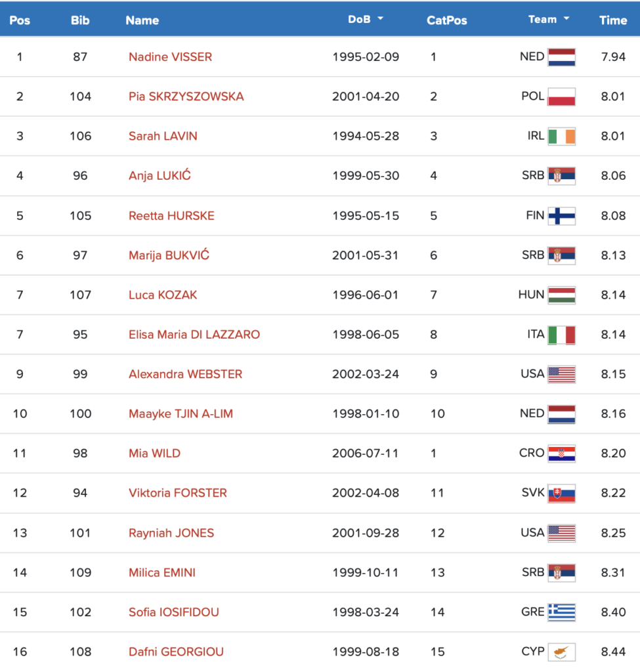The image size is (640, 672).
Task: Open Elisa Maria DI LAZZARO's profile link
Action: [194, 335]
